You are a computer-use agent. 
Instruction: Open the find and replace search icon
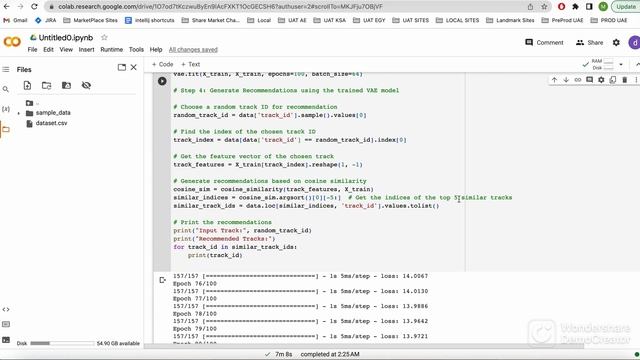coord(6,89)
